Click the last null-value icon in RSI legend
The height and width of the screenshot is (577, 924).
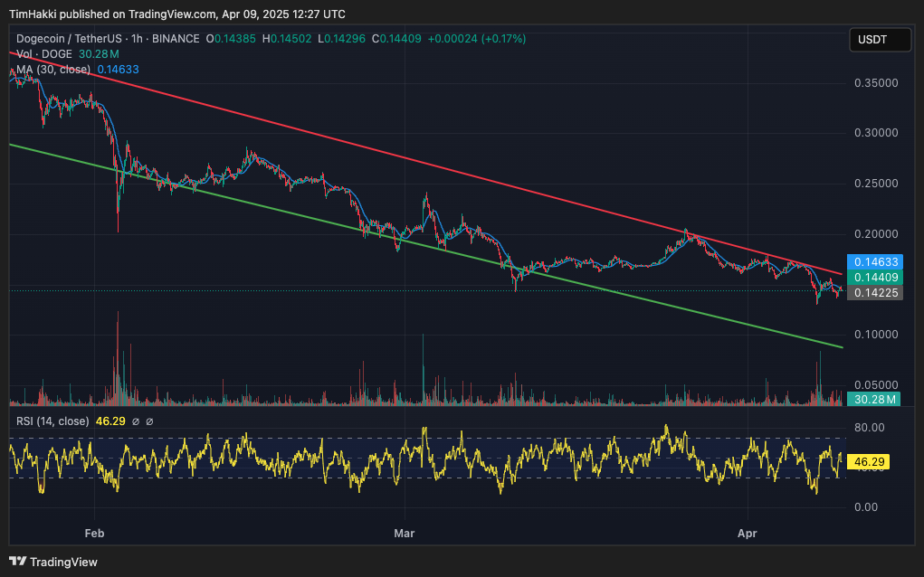coord(149,421)
